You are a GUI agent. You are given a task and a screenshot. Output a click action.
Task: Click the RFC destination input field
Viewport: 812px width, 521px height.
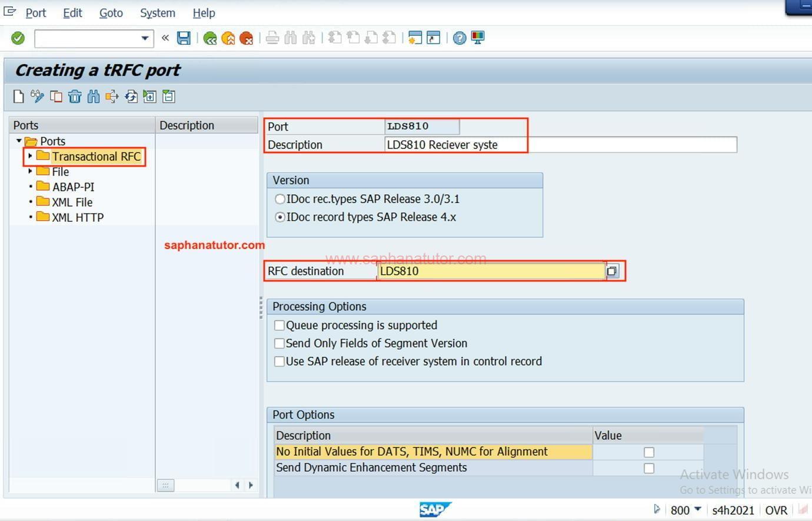[491, 271]
